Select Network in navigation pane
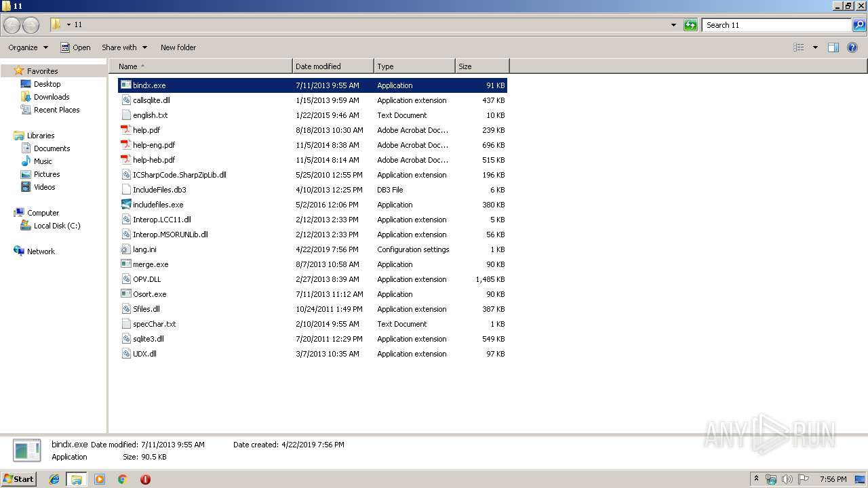 [x=41, y=251]
